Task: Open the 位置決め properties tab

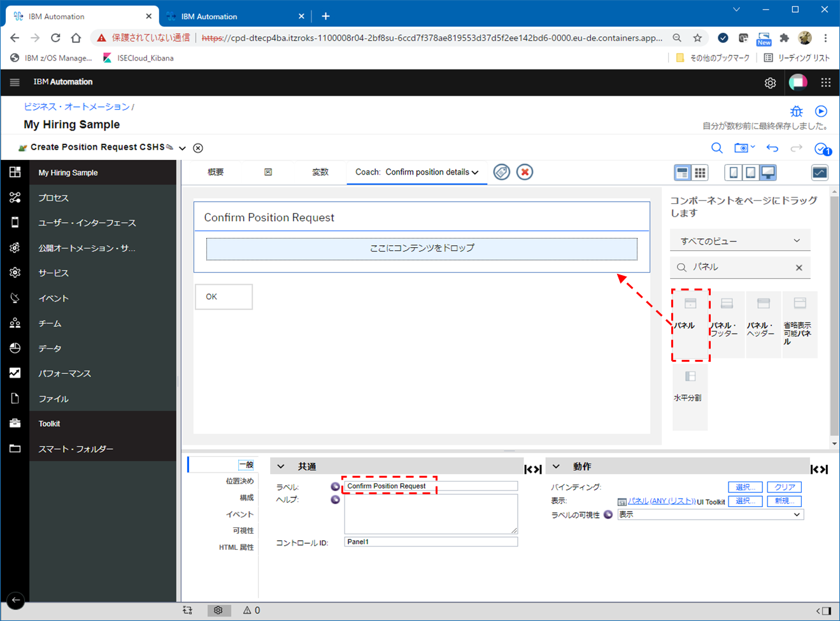Action: tap(239, 481)
